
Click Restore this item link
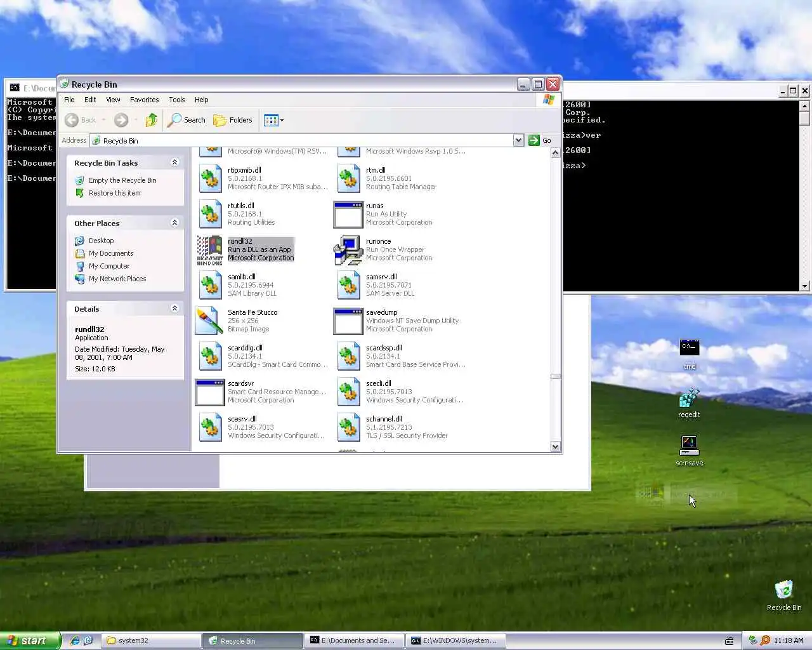click(115, 193)
